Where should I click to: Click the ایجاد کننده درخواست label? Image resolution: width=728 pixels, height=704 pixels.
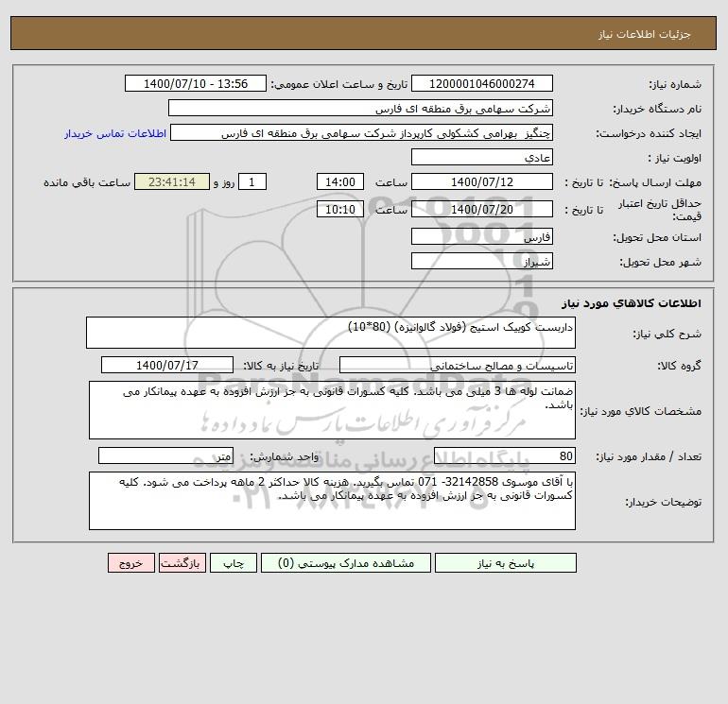tap(649, 133)
